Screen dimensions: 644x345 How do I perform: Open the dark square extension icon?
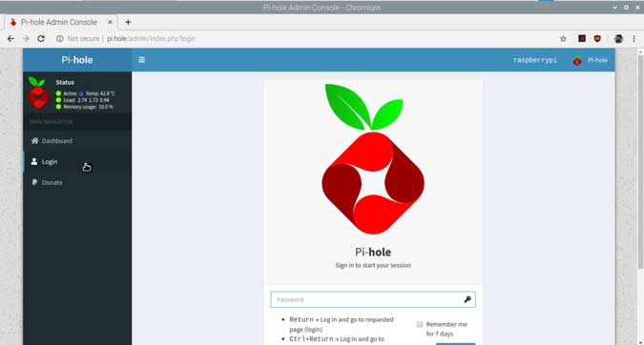(x=582, y=38)
